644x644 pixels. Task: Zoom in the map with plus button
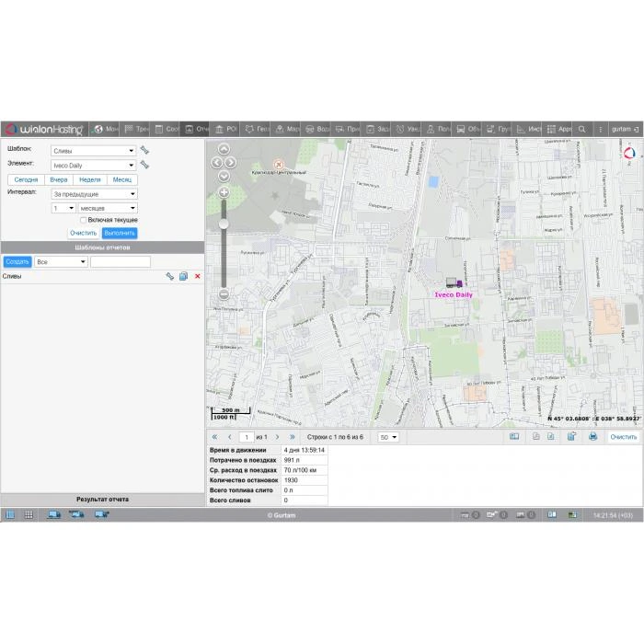click(224, 192)
